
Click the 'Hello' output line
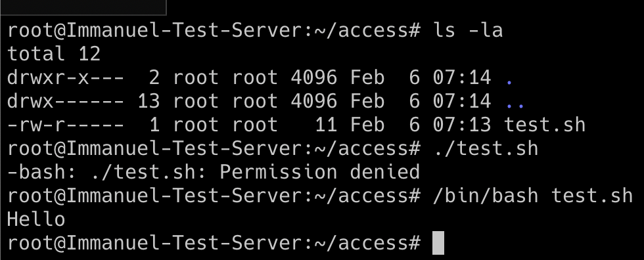tap(36, 219)
